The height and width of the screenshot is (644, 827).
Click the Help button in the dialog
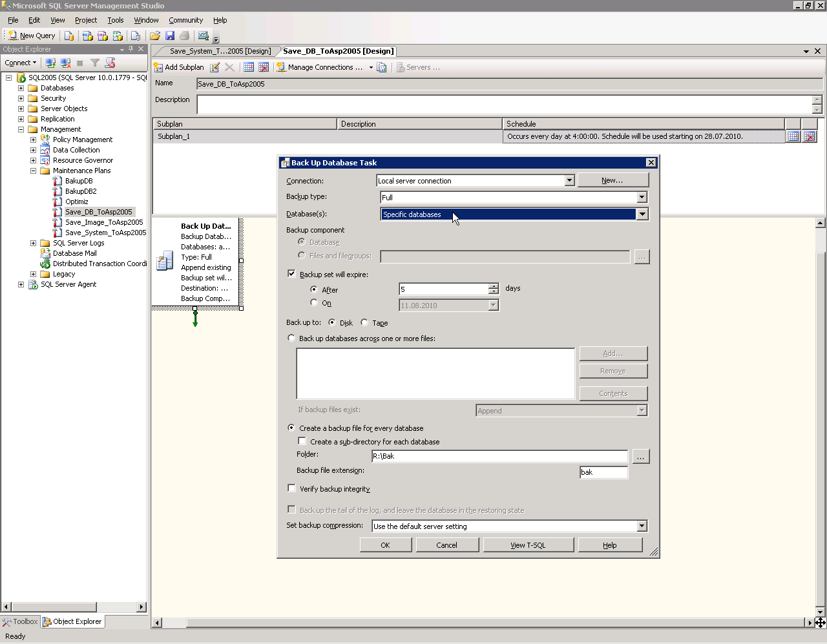(x=610, y=545)
